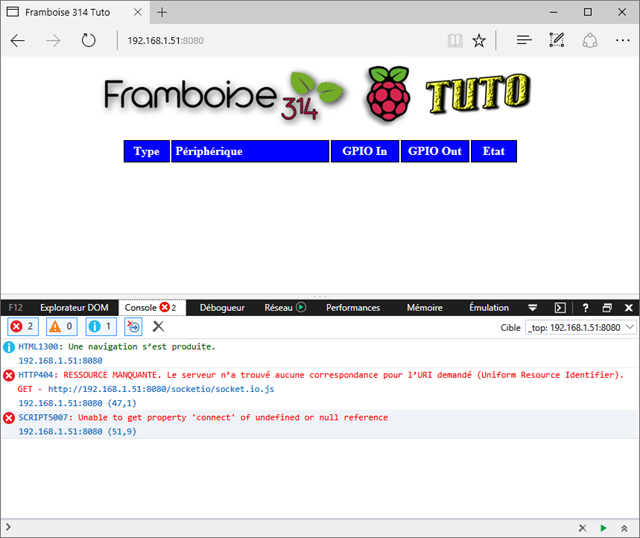The height and width of the screenshot is (538, 640).
Task: Add page to favorites with star icon
Action: [x=479, y=40]
